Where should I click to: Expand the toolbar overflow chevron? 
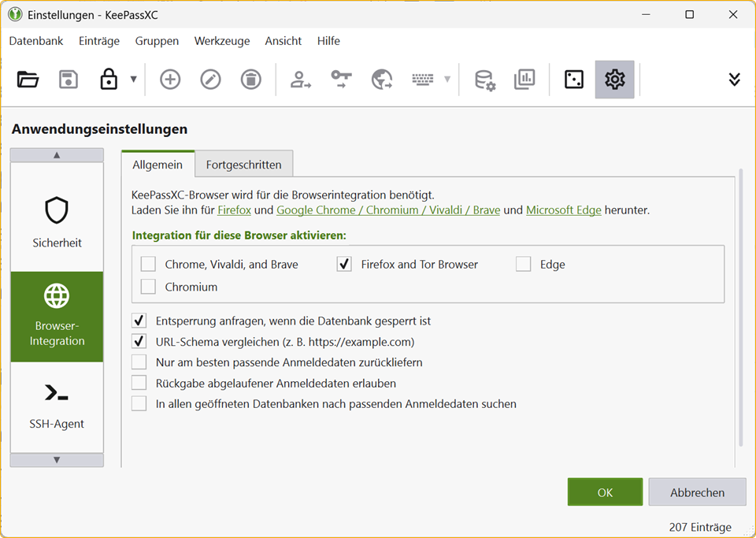tap(734, 79)
